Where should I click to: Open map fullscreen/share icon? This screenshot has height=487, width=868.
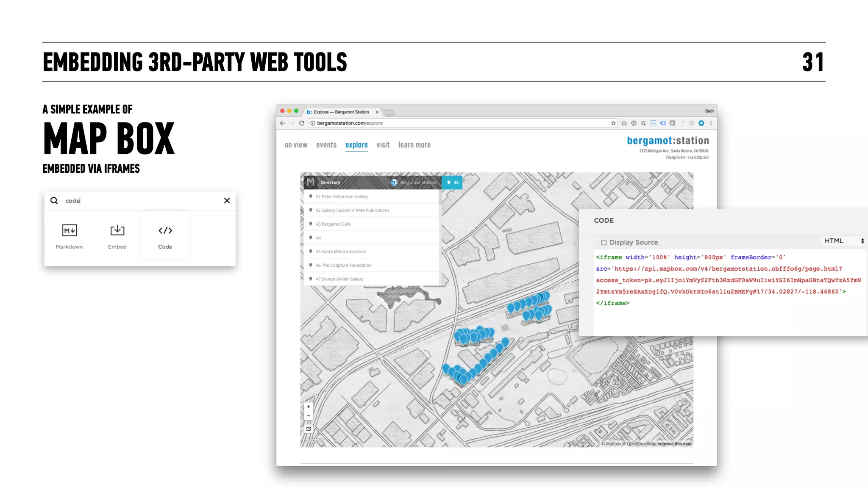coord(309,429)
